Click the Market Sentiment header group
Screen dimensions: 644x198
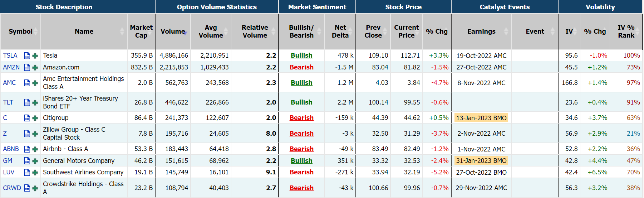[x=317, y=7]
